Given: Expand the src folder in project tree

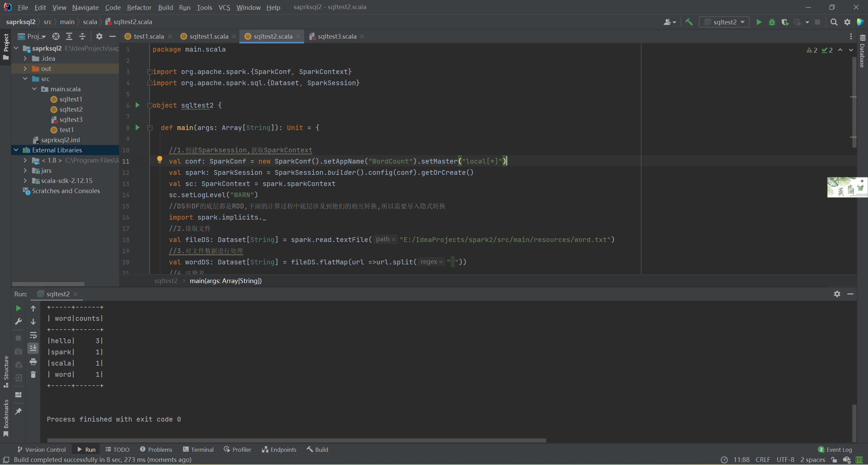Looking at the screenshot, I should coord(25,79).
